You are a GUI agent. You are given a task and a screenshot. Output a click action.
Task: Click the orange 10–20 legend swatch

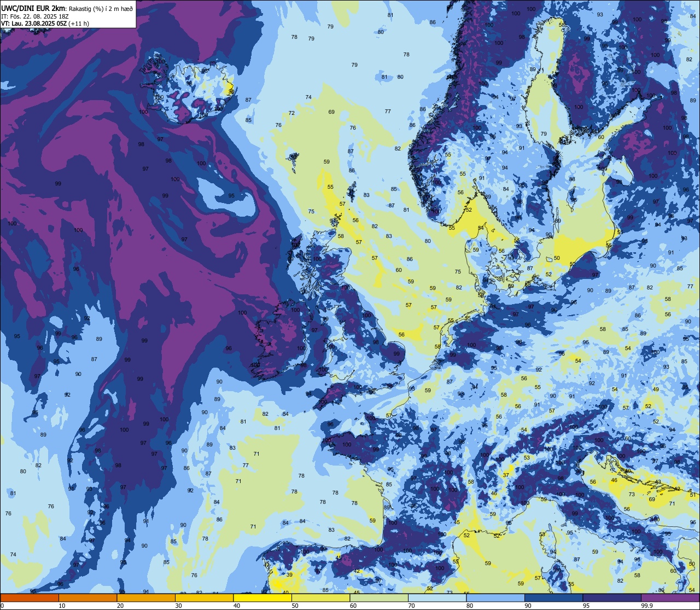87,597
